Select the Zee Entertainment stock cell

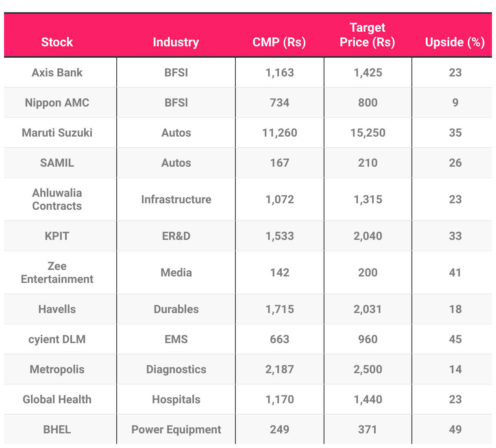[57, 272]
